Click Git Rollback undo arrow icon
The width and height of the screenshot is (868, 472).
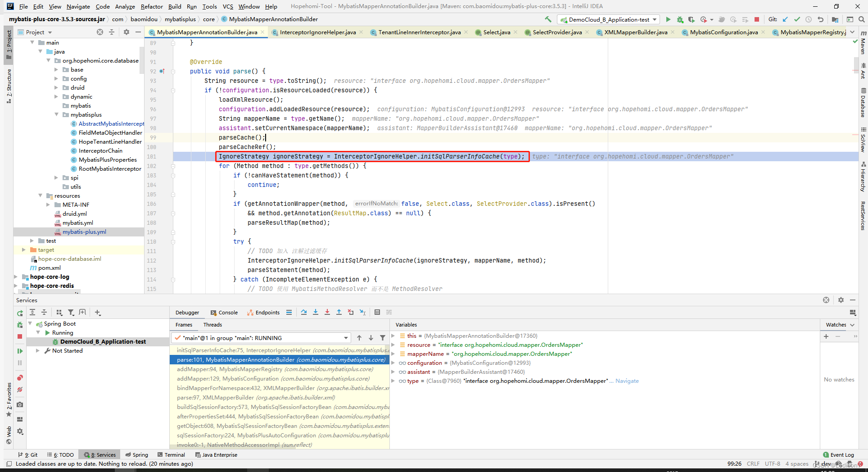point(820,19)
